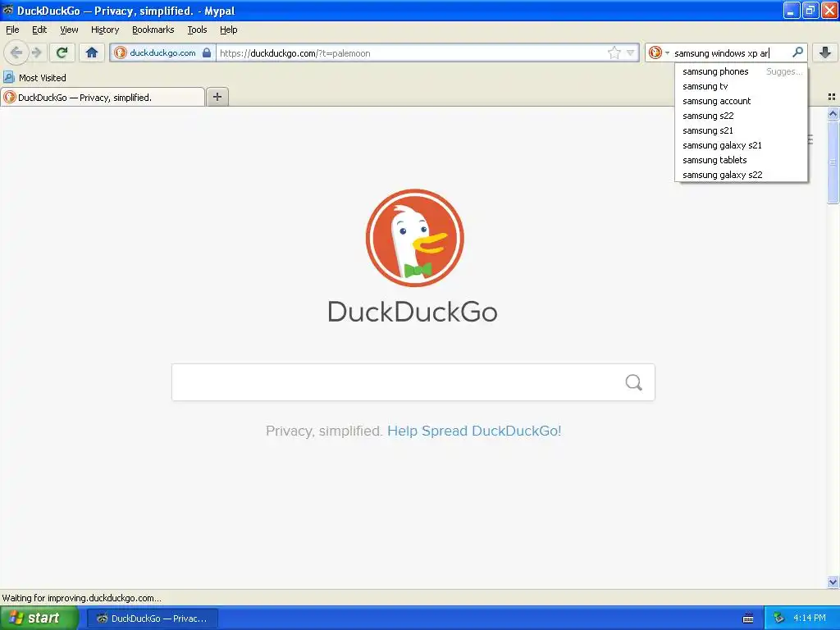This screenshot has height=630, width=840.
Task: Open the History menu
Action: click(105, 30)
